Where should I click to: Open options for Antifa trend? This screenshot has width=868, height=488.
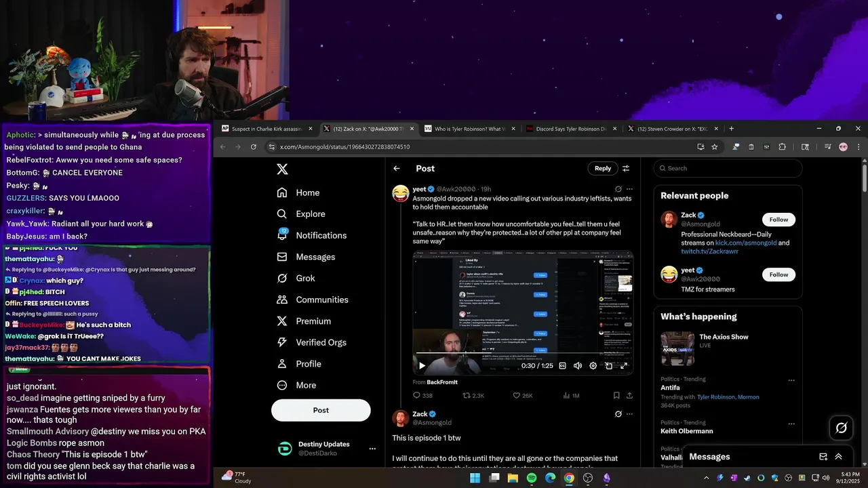click(791, 381)
